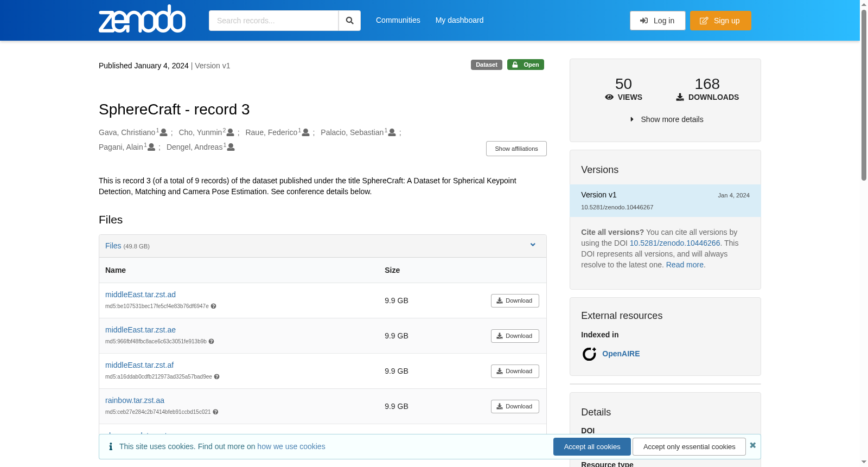Viewport: 868px width, 467px height.
Task: Download rainbow.tar.zst.aa file
Action: point(515,406)
